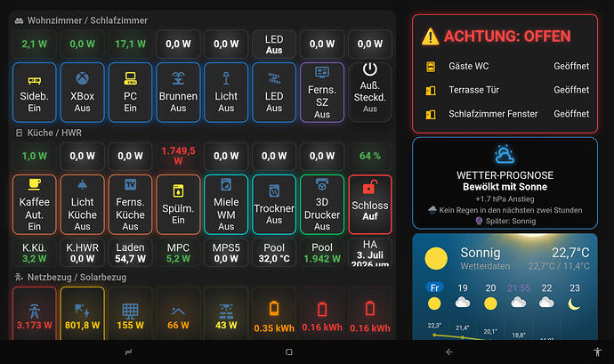Click the Terrasse Tür door icon
Image resolution: width=614 pixels, height=364 pixels.
pyautogui.click(x=431, y=91)
